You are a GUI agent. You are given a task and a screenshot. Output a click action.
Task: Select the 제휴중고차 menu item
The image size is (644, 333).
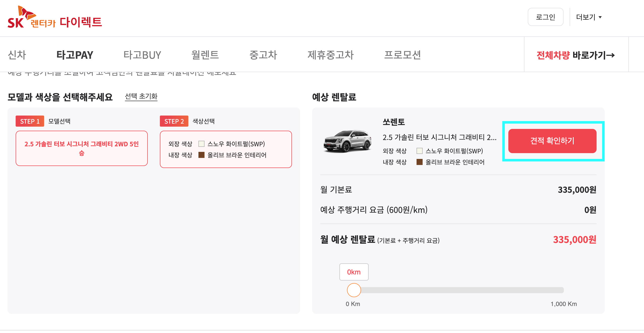330,55
